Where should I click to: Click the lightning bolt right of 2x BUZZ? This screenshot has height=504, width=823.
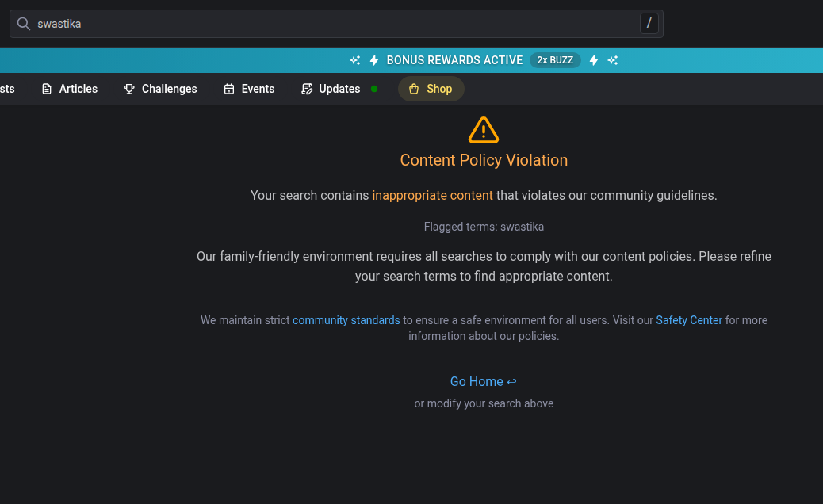pyautogui.click(x=594, y=60)
